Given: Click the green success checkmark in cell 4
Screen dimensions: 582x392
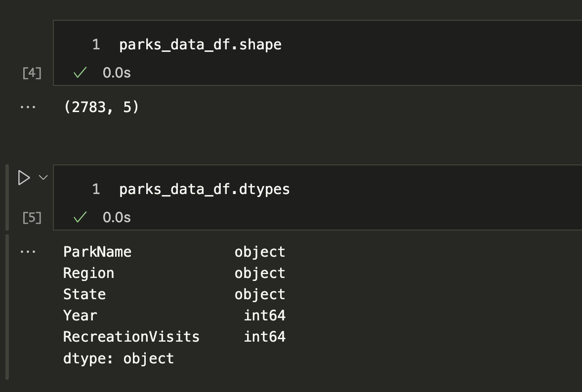Looking at the screenshot, I should [x=80, y=73].
